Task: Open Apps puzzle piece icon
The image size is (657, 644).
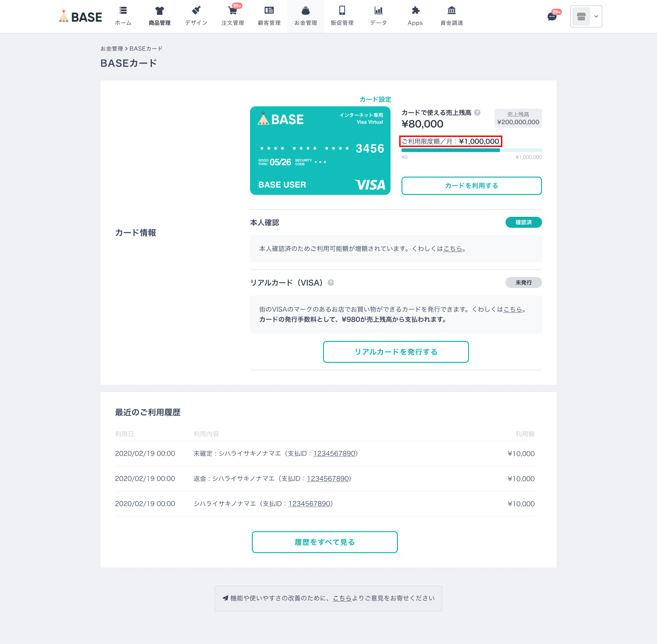Action: click(x=415, y=10)
